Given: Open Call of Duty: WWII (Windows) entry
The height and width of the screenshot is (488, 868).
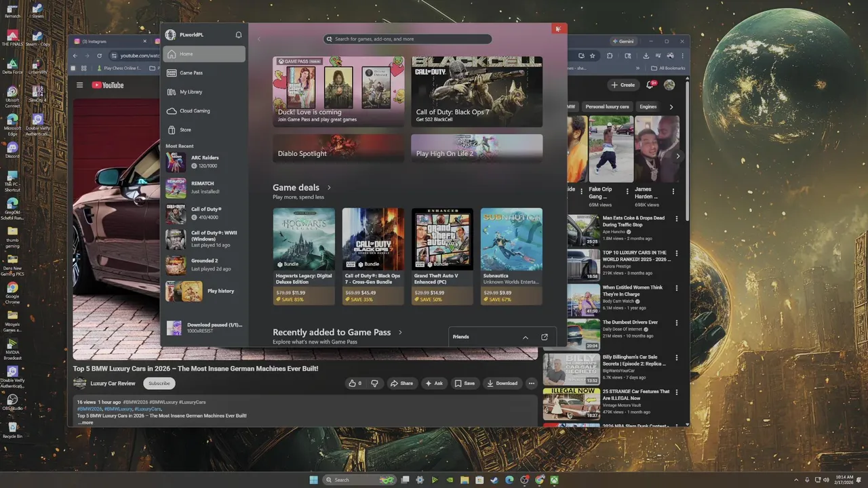Looking at the screenshot, I should tap(204, 239).
